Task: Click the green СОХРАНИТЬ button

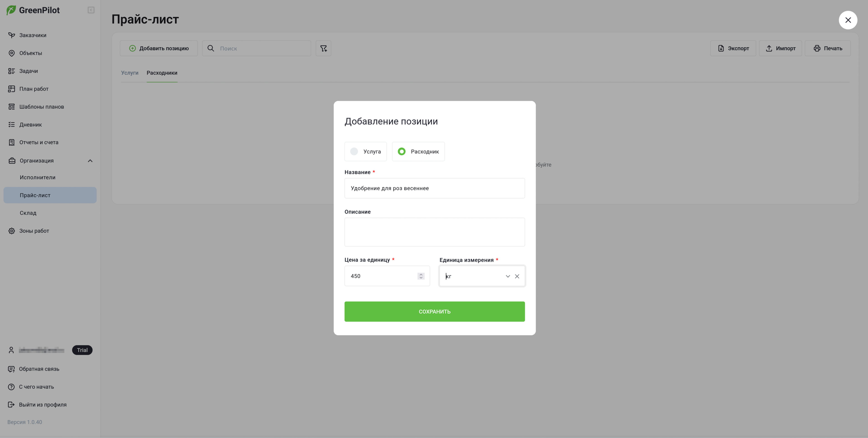Action: point(434,311)
